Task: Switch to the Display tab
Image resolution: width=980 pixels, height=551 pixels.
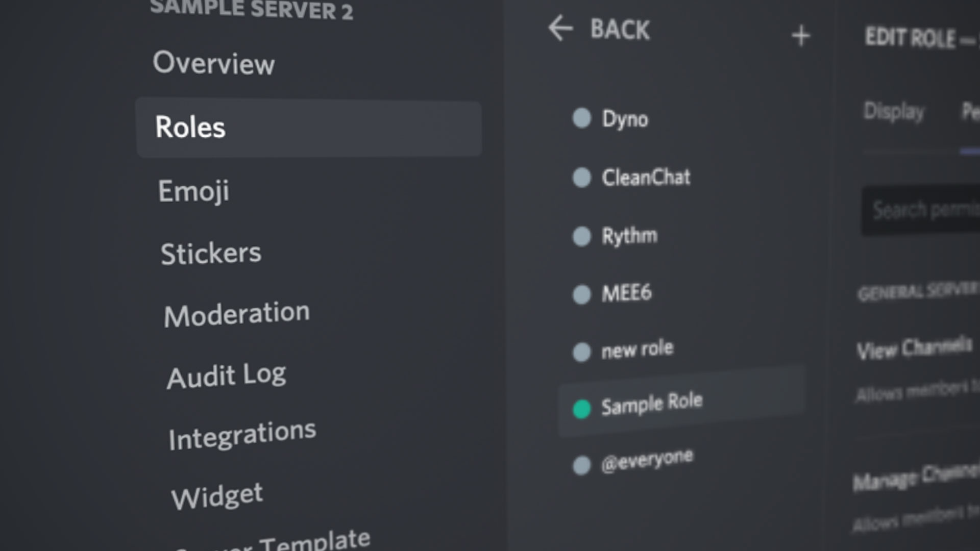Action: (x=893, y=109)
